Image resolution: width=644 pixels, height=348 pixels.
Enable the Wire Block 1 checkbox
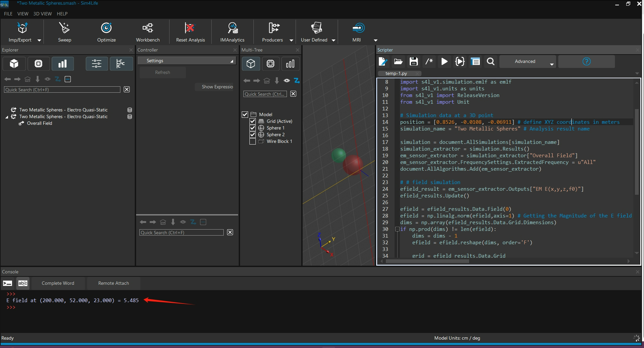click(253, 142)
